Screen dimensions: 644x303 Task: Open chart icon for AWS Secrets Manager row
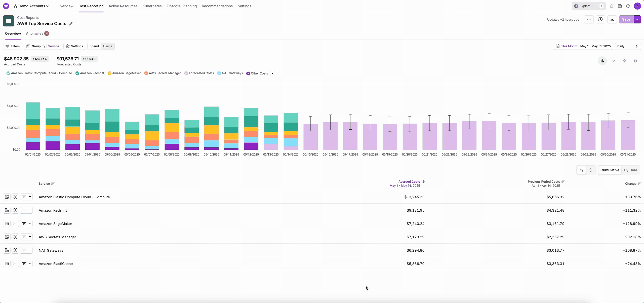click(x=7, y=237)
